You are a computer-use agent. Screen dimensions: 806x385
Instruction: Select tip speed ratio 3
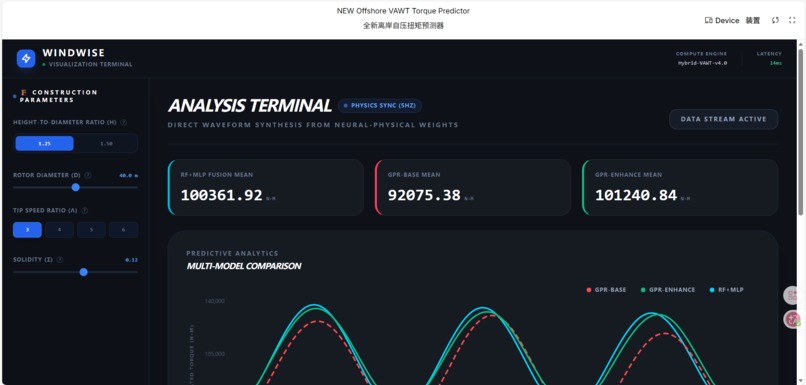[x=27, y=230]
